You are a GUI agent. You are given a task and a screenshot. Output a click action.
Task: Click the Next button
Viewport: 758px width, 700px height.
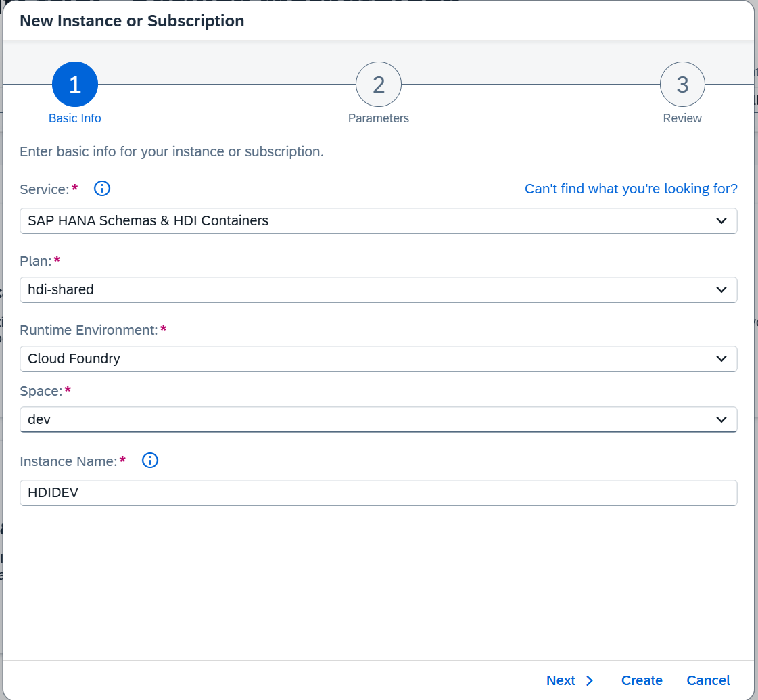tap(569, 680)
